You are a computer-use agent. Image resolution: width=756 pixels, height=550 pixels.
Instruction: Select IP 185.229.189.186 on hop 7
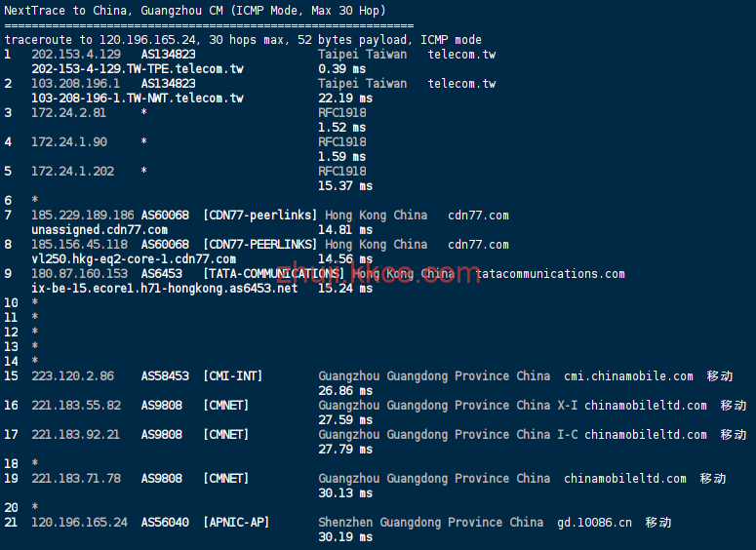point(83,216)
